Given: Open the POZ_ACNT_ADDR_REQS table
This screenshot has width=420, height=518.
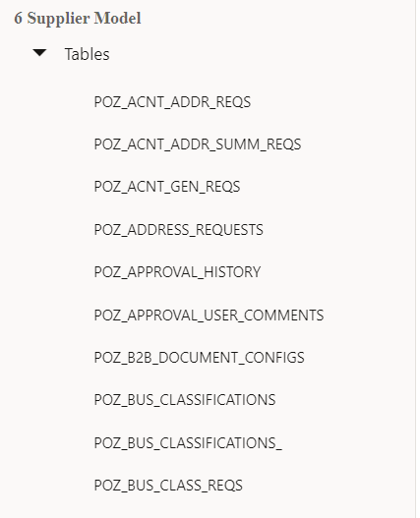Looking at the screenshot, I should 172,102.
